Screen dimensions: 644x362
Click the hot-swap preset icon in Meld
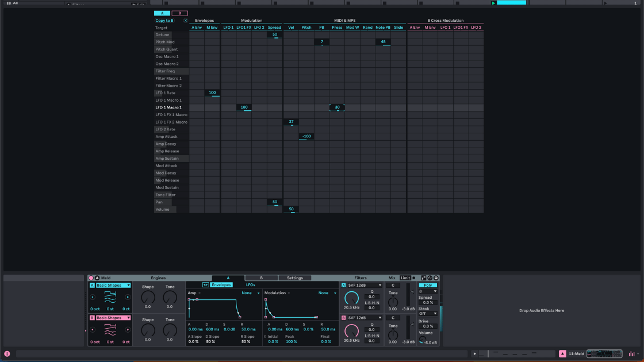[430, 278]
